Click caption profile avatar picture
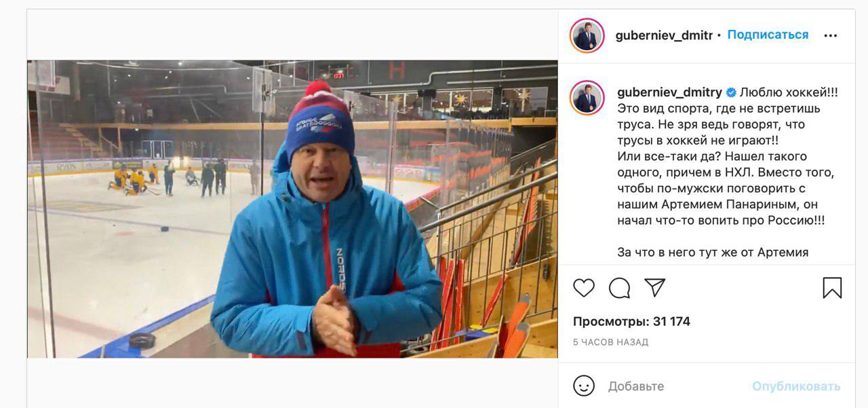Screen dimensions: 868x408 [587, 98]
